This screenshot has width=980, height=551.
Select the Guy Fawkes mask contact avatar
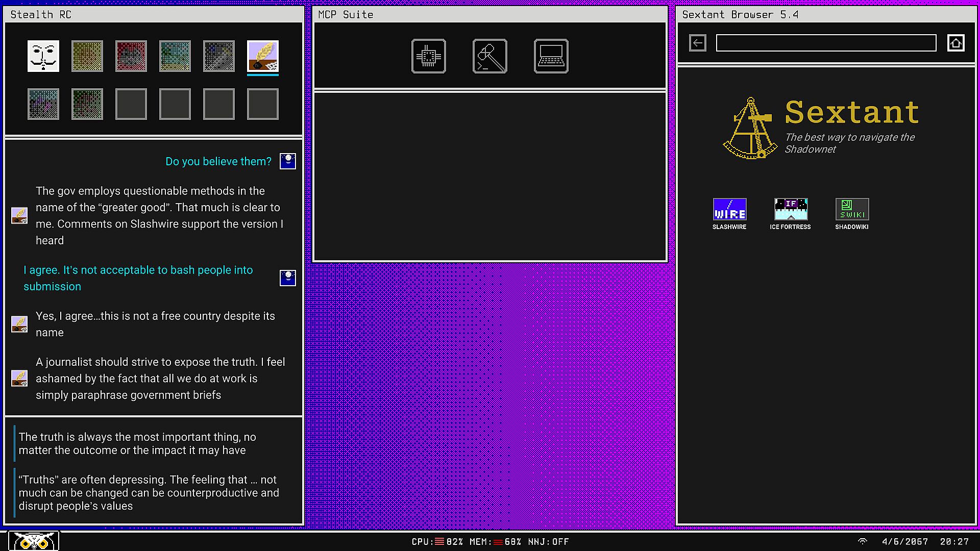click(x=43, y=56)
